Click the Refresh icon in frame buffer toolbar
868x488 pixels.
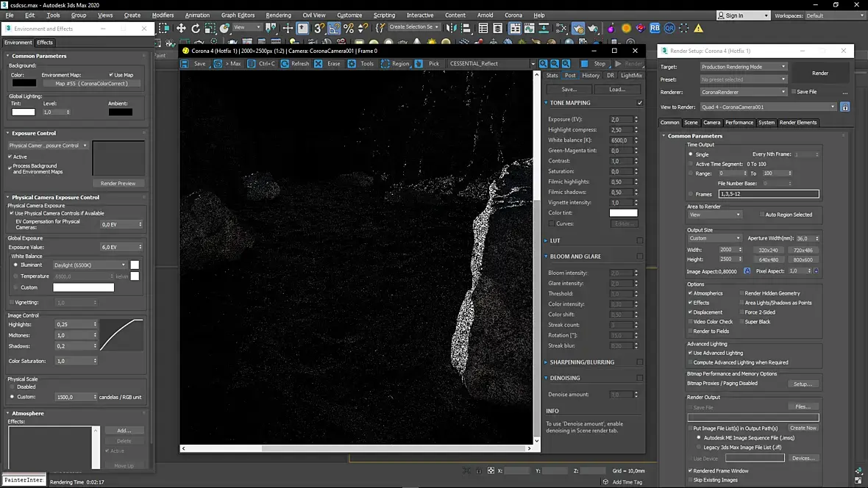click(x=294, y=64)
